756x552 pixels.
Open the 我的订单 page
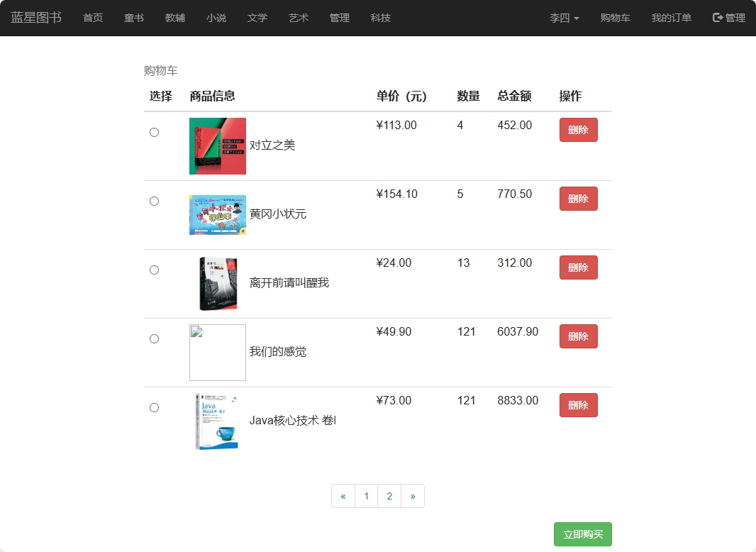671,18
